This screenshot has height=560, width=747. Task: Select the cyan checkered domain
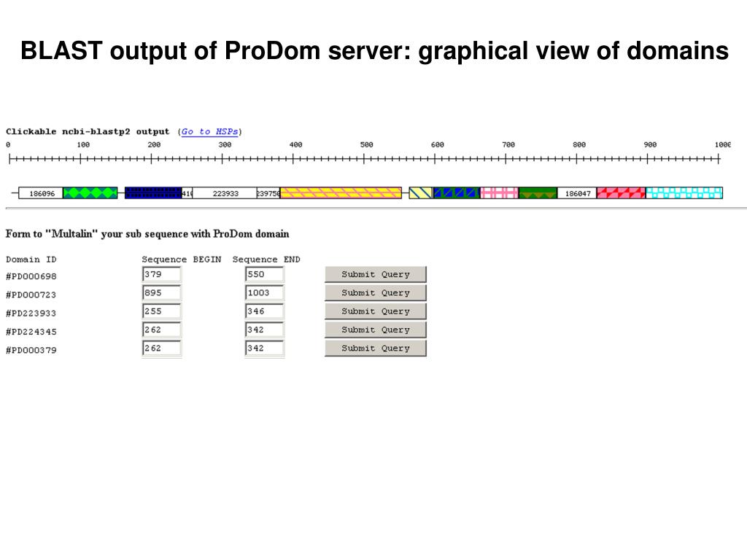pos(684,192)
